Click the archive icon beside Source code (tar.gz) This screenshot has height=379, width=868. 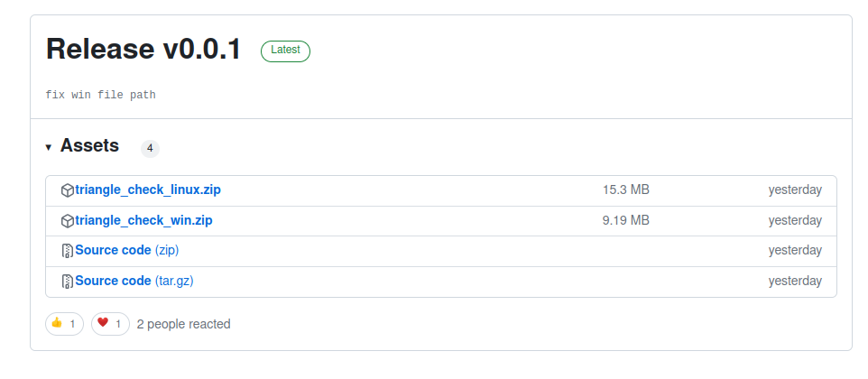click(67, 282)
